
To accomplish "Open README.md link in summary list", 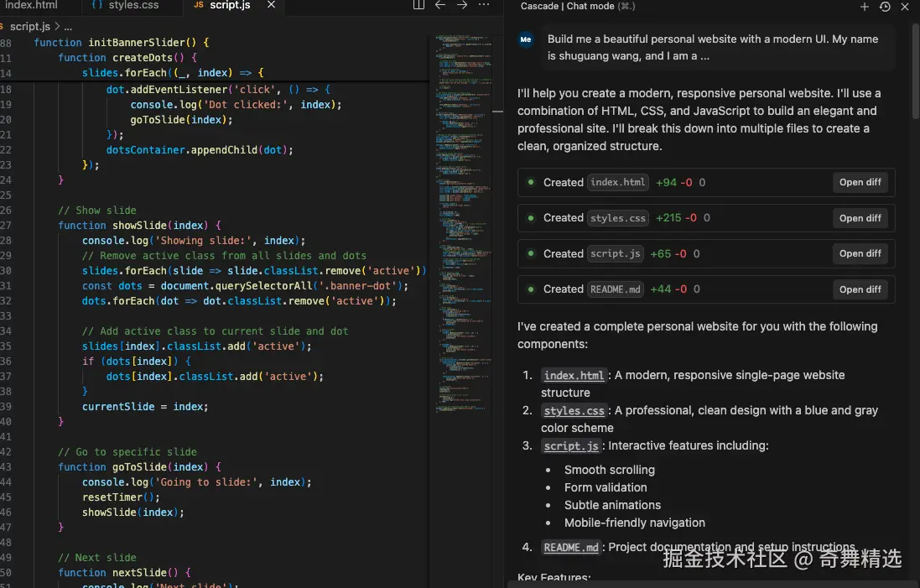I will (571, 548).
